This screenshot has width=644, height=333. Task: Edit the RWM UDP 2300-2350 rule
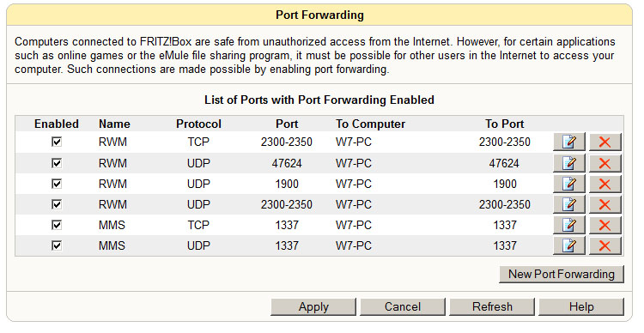(568, 204)
